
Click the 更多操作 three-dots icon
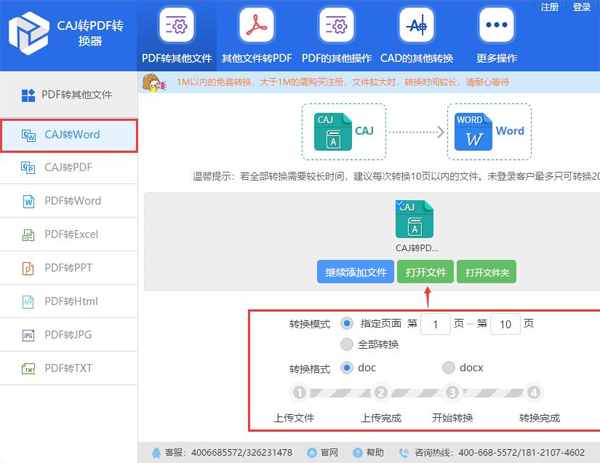tap(496, 26)
